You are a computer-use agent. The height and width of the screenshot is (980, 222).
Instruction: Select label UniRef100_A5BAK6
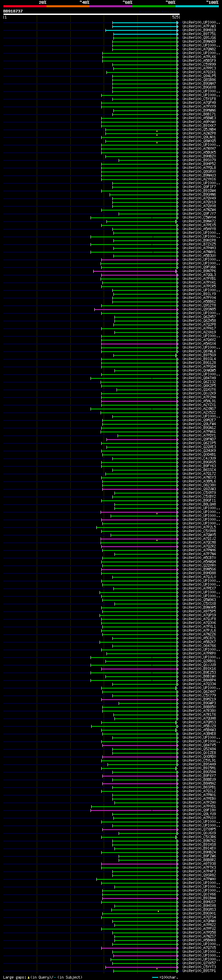click(199, 940)
